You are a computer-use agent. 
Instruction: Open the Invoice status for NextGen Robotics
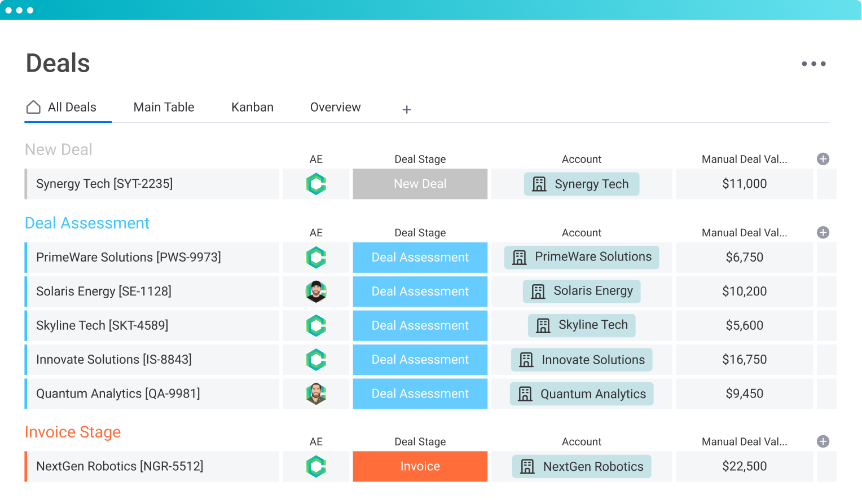coord(420,466)
